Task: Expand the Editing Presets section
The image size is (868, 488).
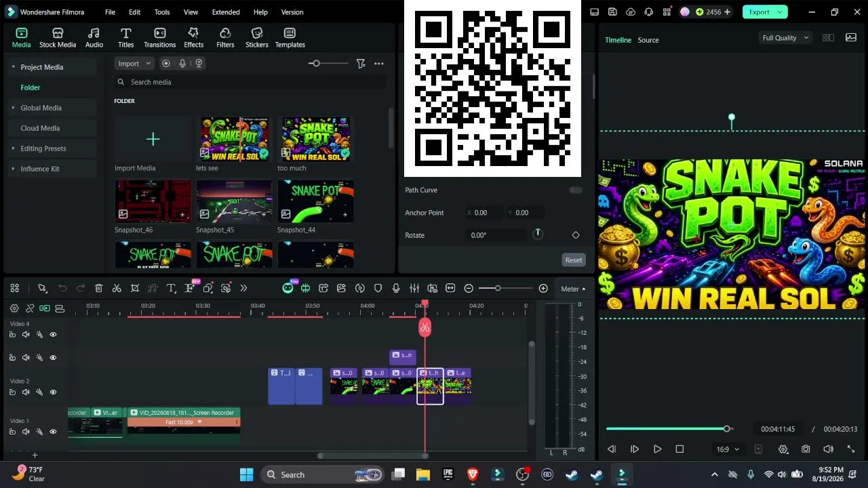Action: point(13,148)
